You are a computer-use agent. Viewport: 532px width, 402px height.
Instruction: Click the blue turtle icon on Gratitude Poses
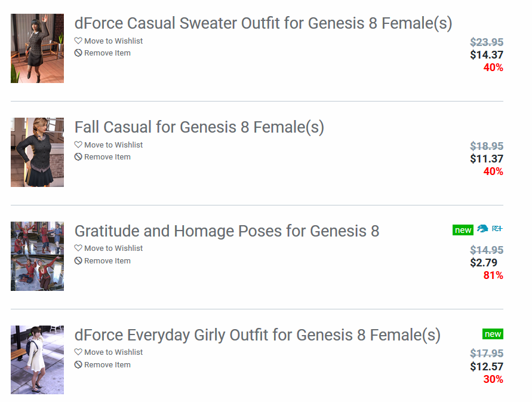pos(482,229)
